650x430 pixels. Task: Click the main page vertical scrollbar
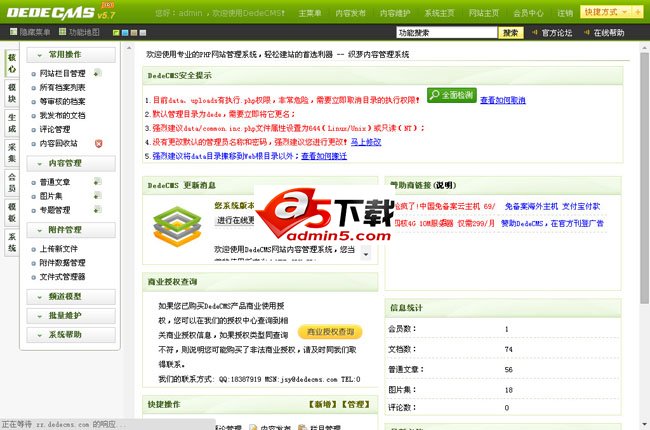coord(645,178)
